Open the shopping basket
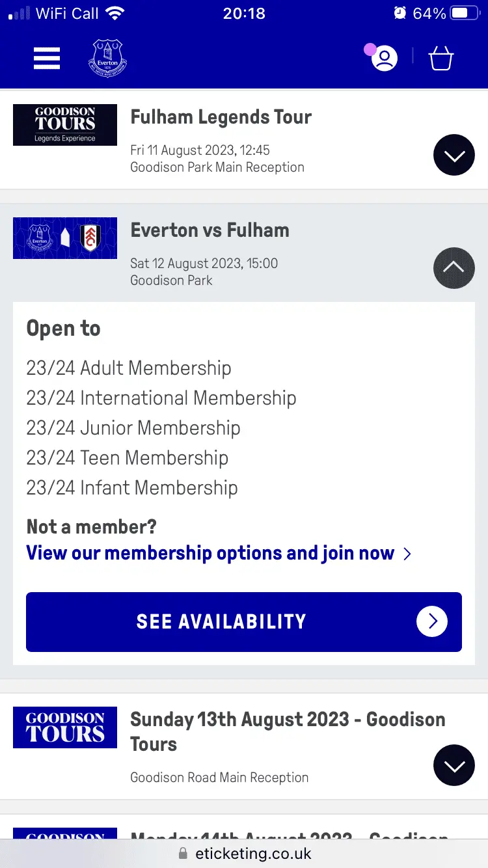488x868 pixels. (x=441, y=59)
